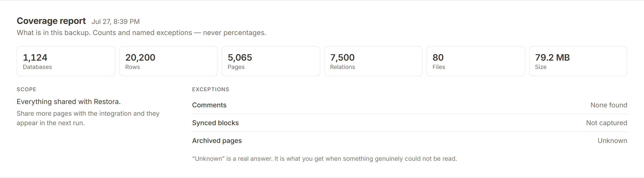This screenshot has width=644, height=178.
Task: Click the Share more pages hint text
Action: click(88, 118)
